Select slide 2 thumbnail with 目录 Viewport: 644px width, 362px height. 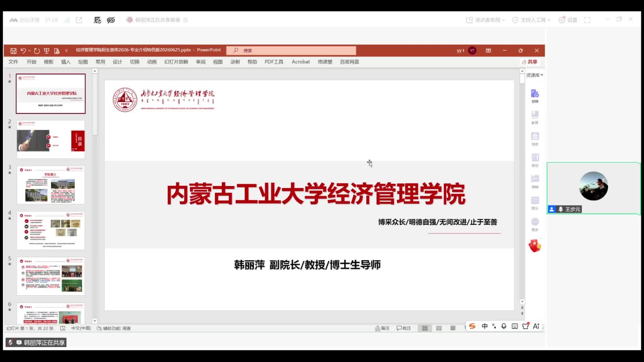pos(51,139)
